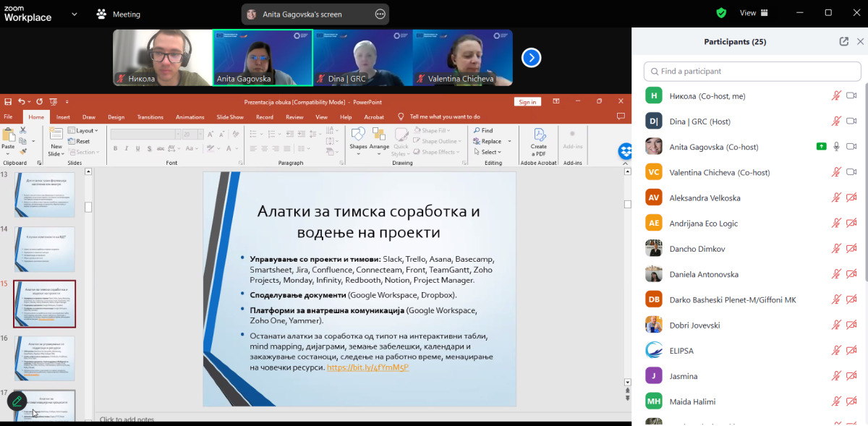Pop out the Participants panel
Image resolution: width=868 pixels, height=426 pixels.
click(x=843, y=42)
